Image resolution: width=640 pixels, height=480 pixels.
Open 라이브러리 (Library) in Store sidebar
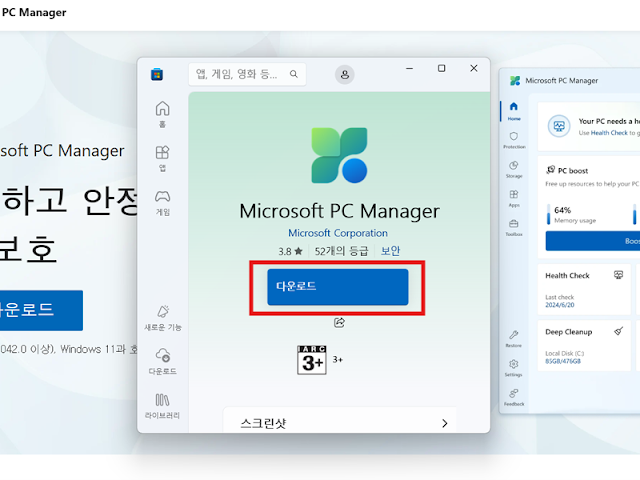(x=162, y=406)
